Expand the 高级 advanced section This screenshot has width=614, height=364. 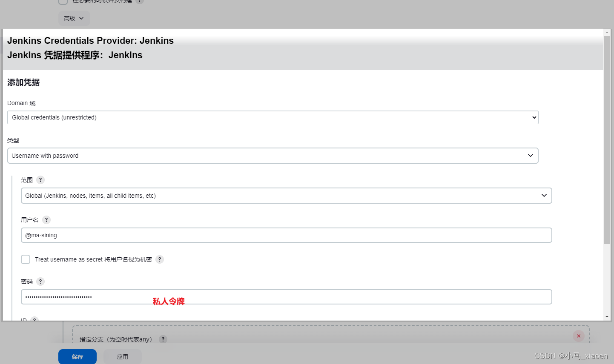[74, 18]
